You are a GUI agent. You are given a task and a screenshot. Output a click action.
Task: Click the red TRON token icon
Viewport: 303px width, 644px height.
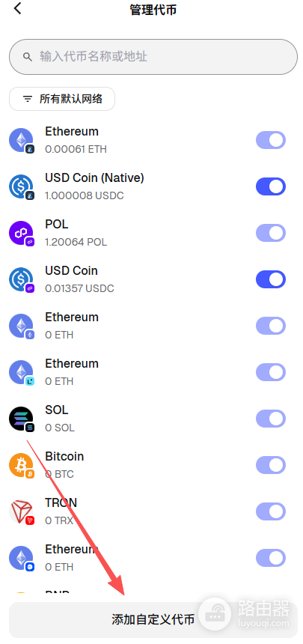[22, 511]
